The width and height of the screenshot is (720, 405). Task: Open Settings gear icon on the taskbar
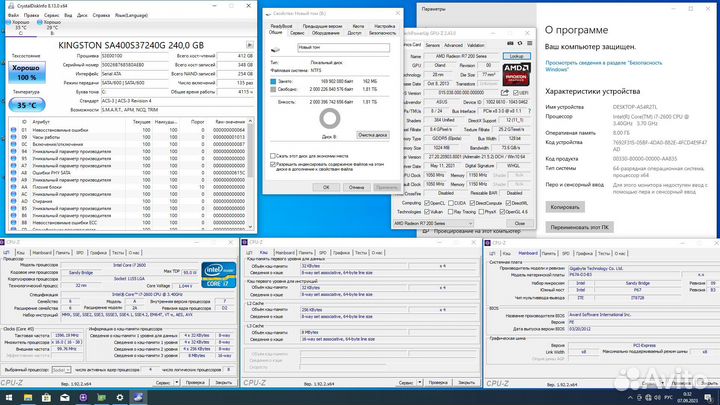[120, 398]
